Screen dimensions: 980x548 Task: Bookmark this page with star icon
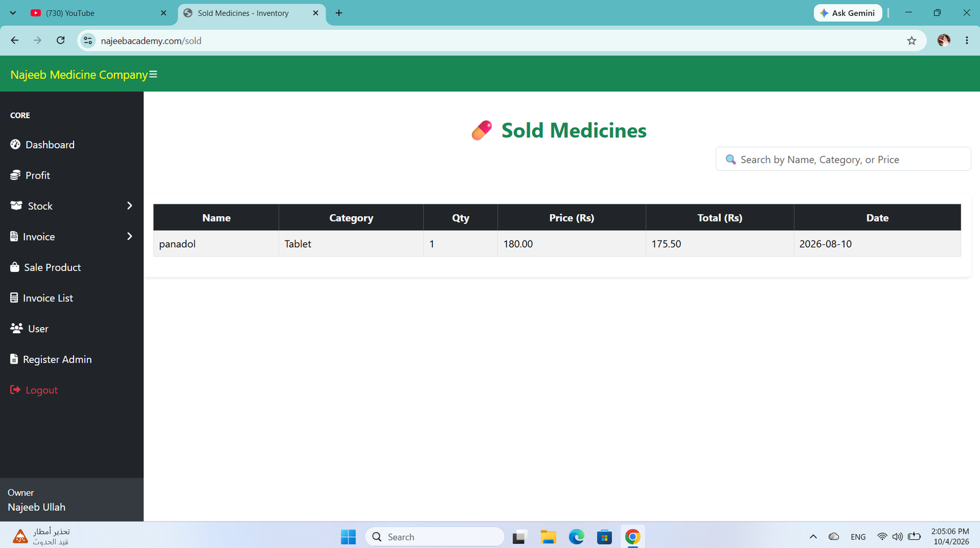pos(911,40)
